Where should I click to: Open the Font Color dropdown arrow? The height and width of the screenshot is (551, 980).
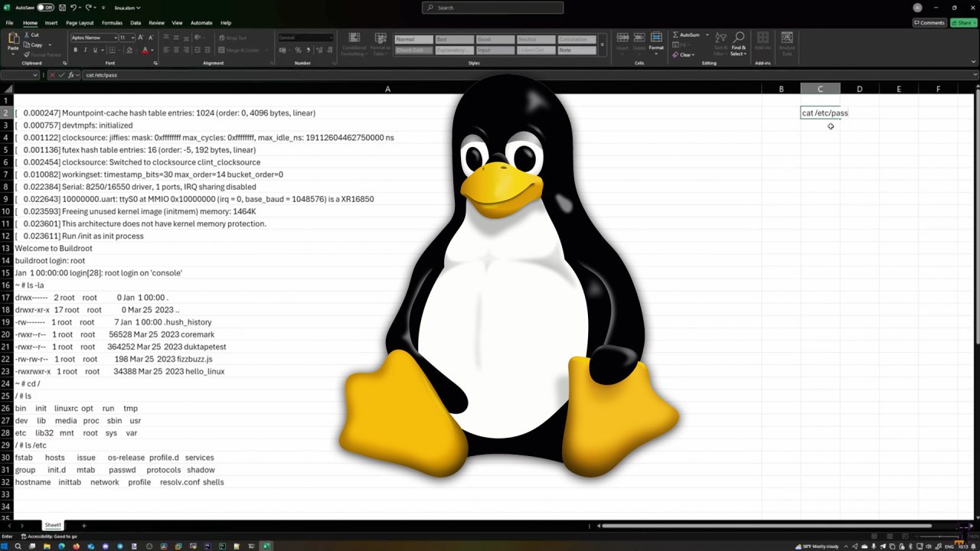point(152,51)
